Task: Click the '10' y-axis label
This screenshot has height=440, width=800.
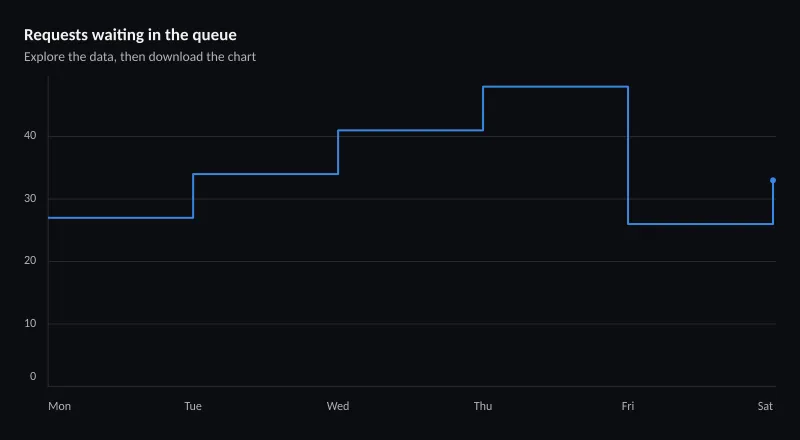Action: [30, 324]
